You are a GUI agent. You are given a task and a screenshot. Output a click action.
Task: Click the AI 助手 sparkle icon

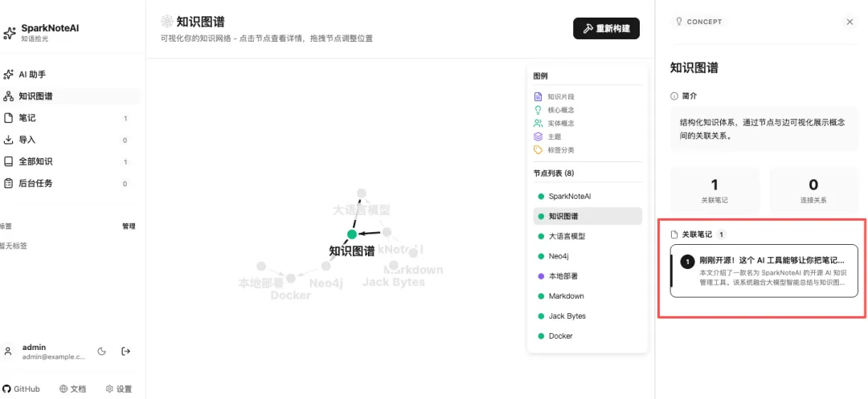pyautogui.click(x=8, y=75)
